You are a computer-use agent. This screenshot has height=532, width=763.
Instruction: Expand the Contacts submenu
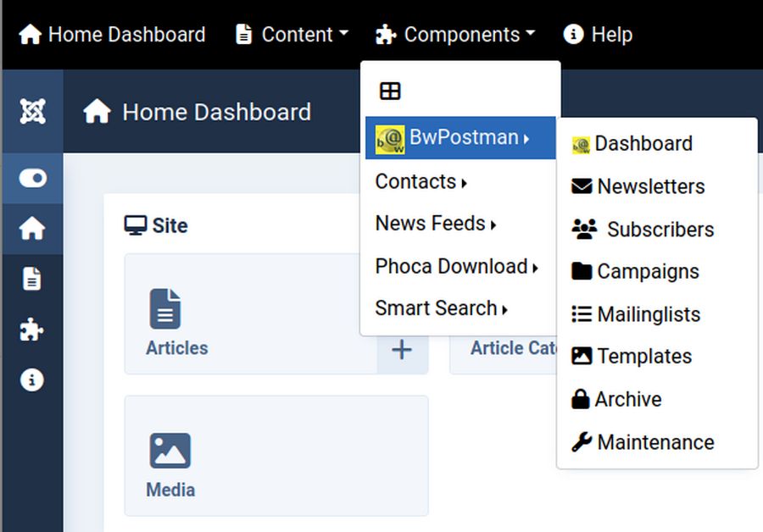click(421, 181)
